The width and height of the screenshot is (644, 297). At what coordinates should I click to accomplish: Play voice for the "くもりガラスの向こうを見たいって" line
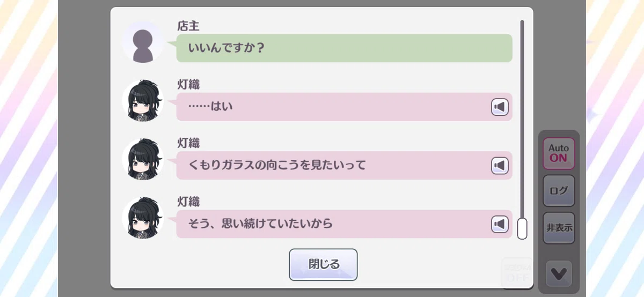500,166
